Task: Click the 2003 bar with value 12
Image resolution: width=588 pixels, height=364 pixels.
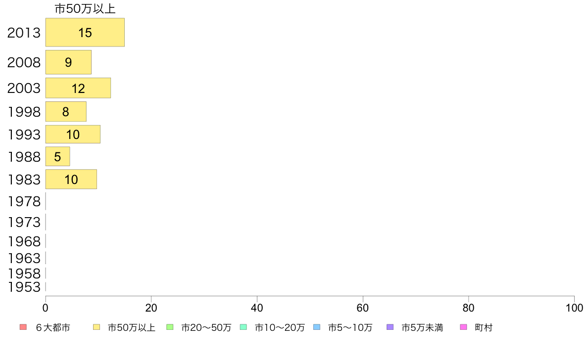Action: (78, 88)
